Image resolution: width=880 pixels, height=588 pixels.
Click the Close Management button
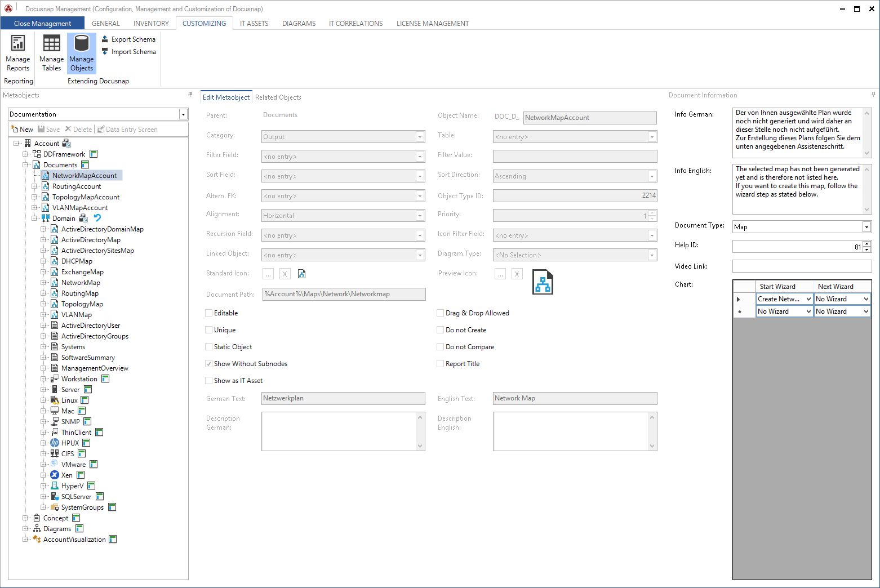point(42,23)
